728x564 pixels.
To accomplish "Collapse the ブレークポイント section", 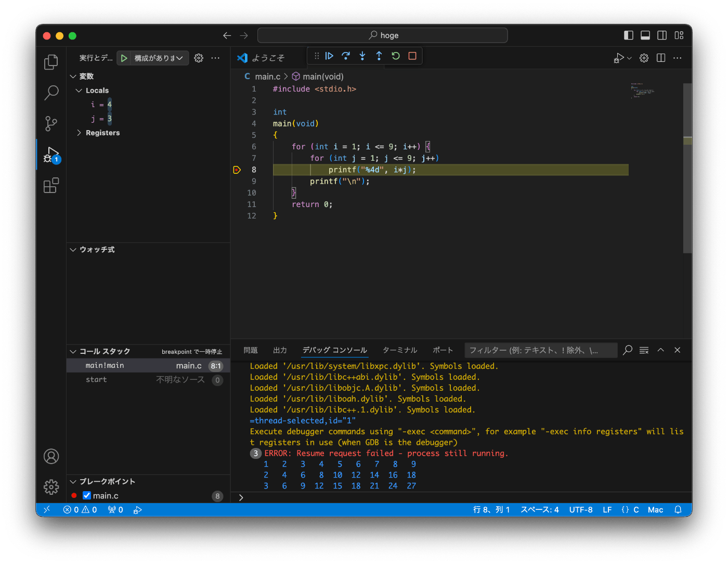I will click(73, 482).
